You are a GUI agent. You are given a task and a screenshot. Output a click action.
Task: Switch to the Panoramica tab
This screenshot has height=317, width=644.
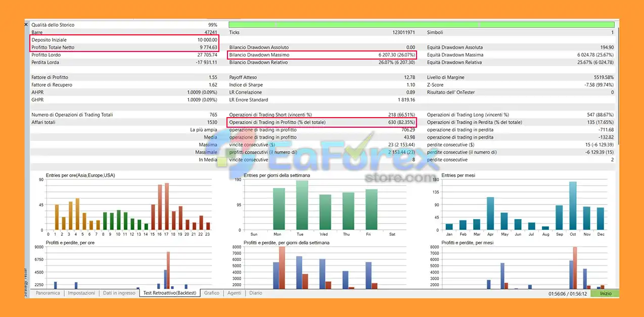click(x=48, y=293)
